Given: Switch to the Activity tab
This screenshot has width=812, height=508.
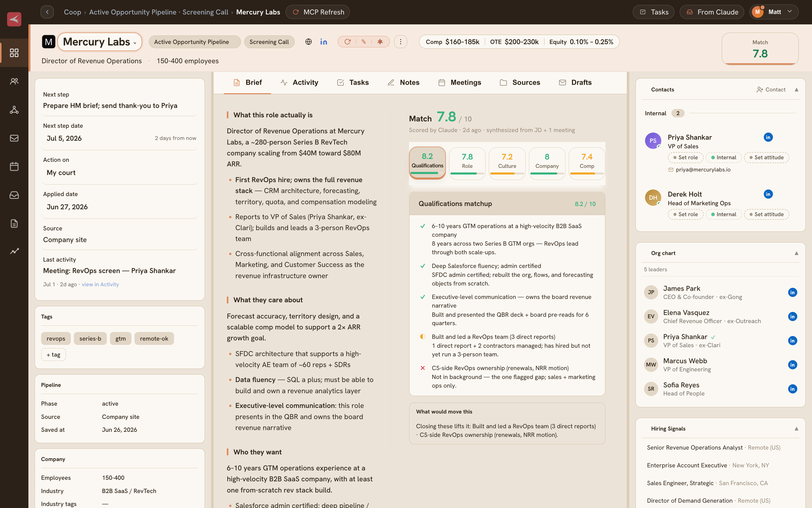Looking at the screenshot, I should [299, 83].
